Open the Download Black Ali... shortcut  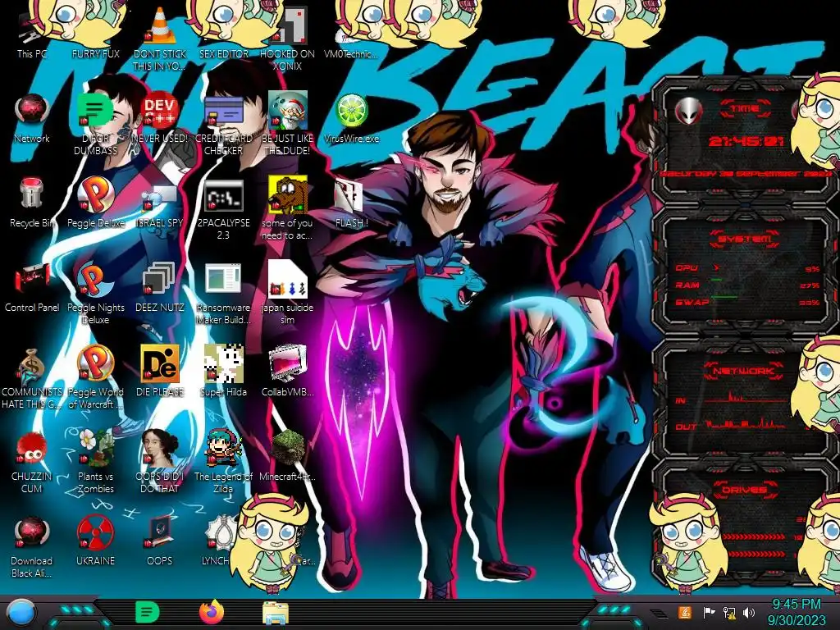click(32, 546)
